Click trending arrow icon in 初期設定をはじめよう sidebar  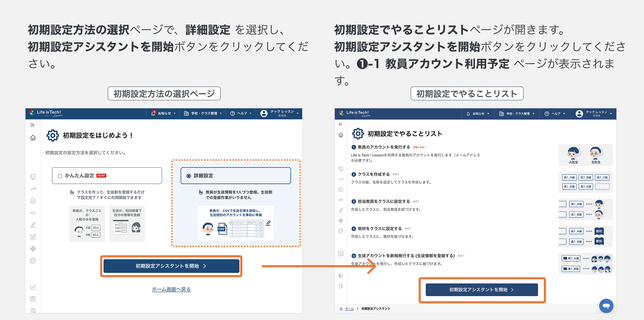(x=33, y=189)
